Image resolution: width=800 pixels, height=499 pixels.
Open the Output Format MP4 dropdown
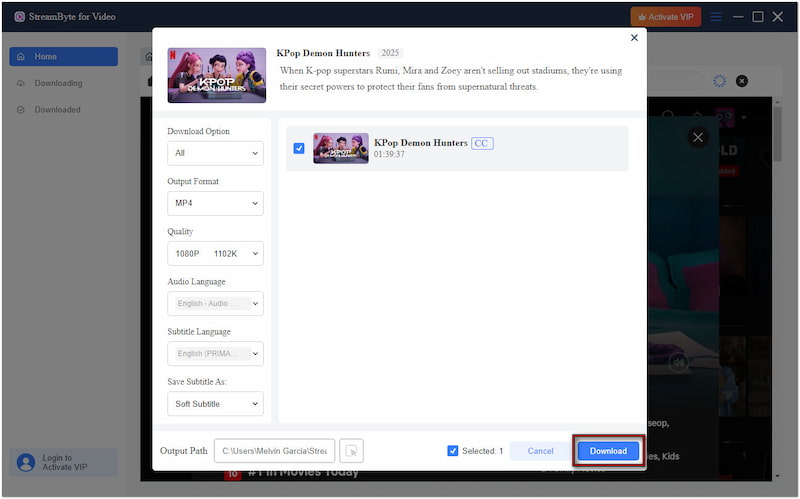coord(215,203)
